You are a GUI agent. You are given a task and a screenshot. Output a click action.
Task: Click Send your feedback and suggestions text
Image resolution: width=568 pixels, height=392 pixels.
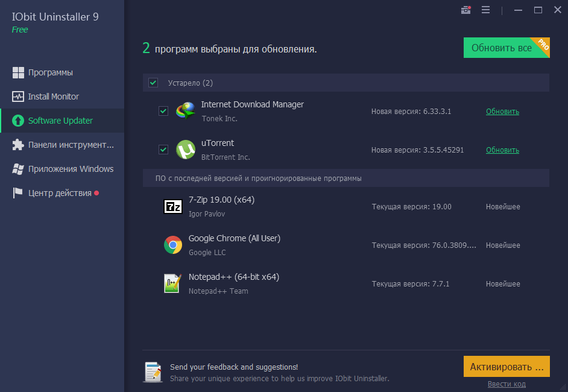(x=234, y=367)
